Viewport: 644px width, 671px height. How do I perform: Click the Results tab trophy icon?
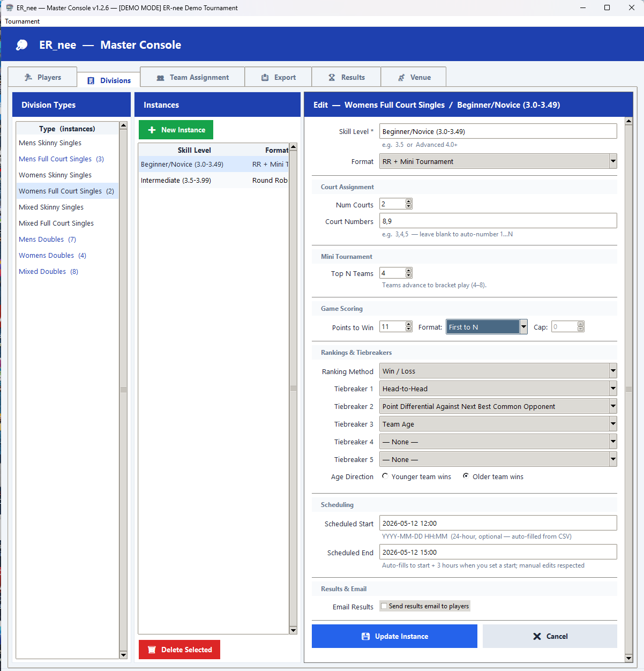click(x=332, y=77)
